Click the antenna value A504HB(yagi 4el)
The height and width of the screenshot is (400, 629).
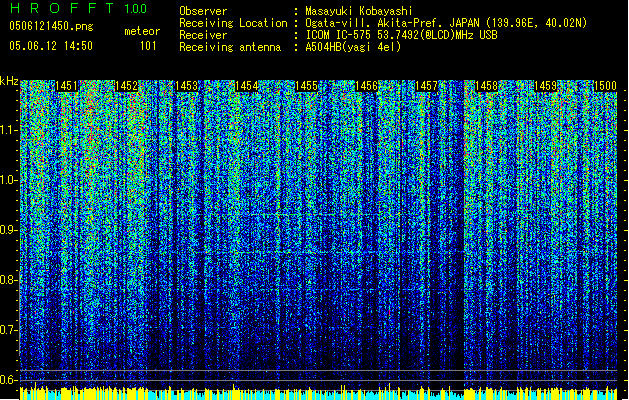(353, 47)
